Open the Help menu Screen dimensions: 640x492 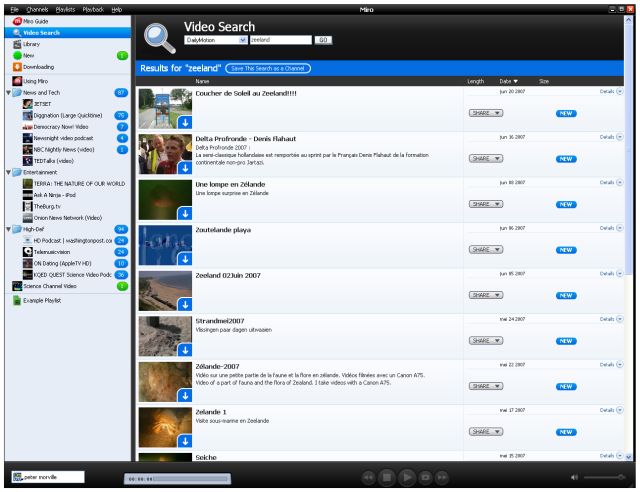[x=117, y=9]
